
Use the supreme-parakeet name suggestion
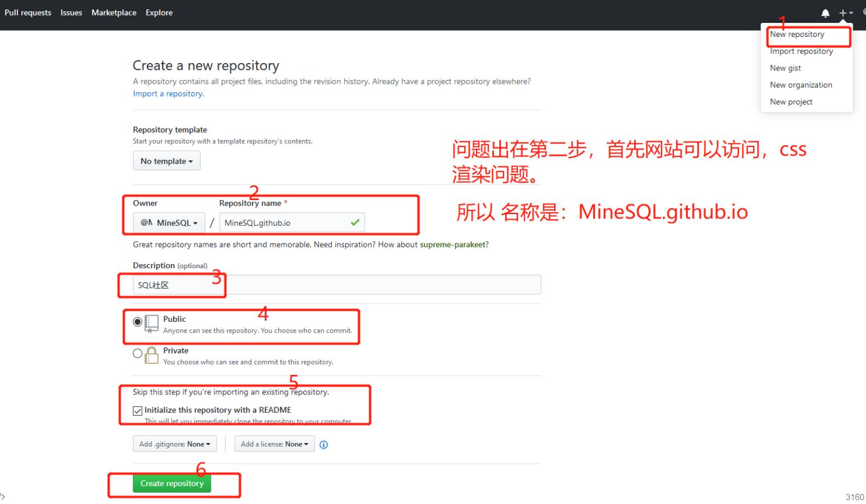(453, 244)
